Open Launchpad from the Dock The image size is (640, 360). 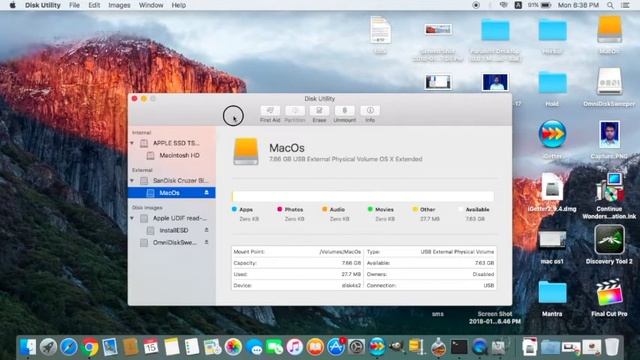[x=48, y=347]
